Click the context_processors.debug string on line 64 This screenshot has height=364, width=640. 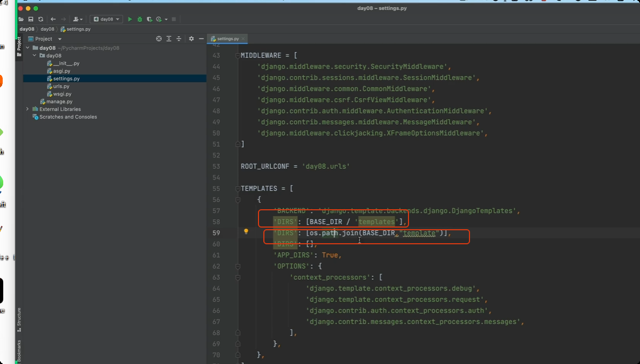391,289
